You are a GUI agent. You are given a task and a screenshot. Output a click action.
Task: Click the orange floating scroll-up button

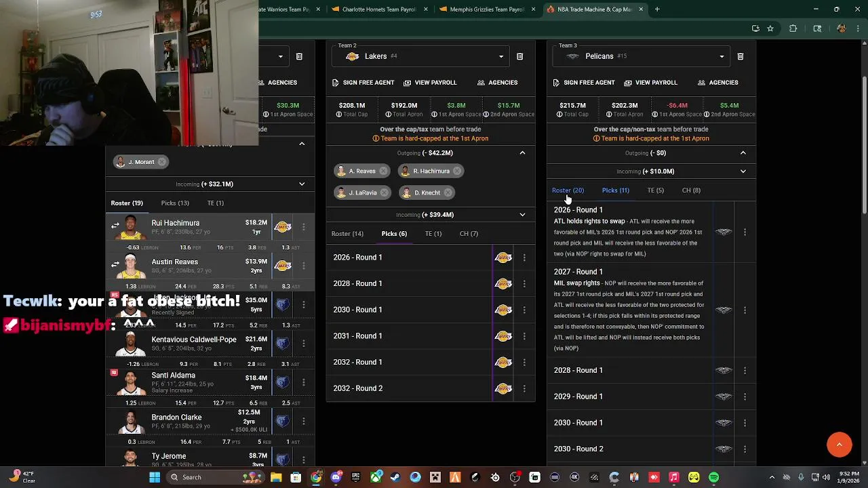pos(839,445)
